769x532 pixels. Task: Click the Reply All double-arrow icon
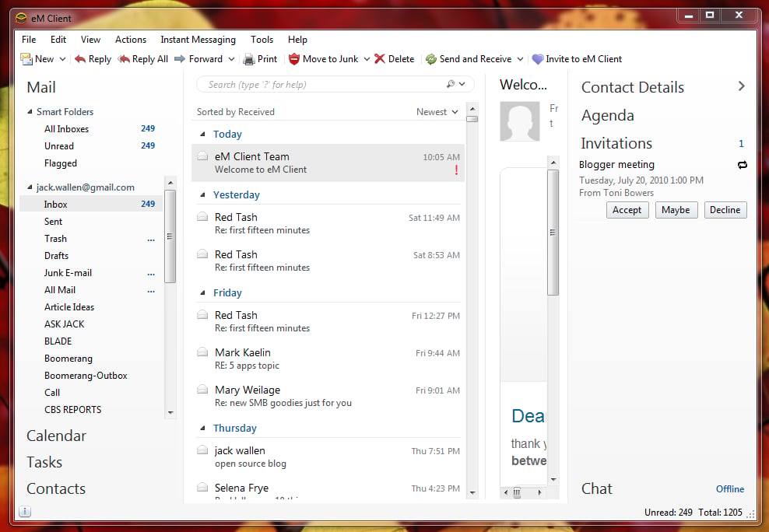click(124, 59)
